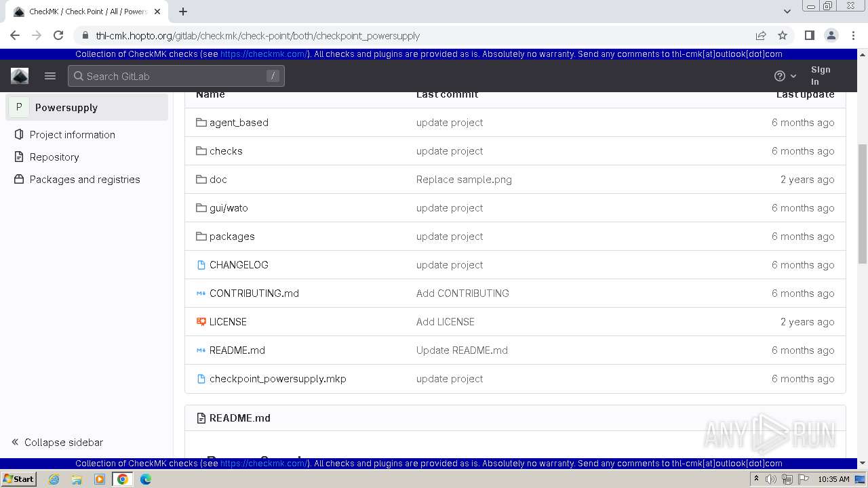Launch Internet Explorer from taskbar
Screen dimensions: 868x488
tap(54, 479)
